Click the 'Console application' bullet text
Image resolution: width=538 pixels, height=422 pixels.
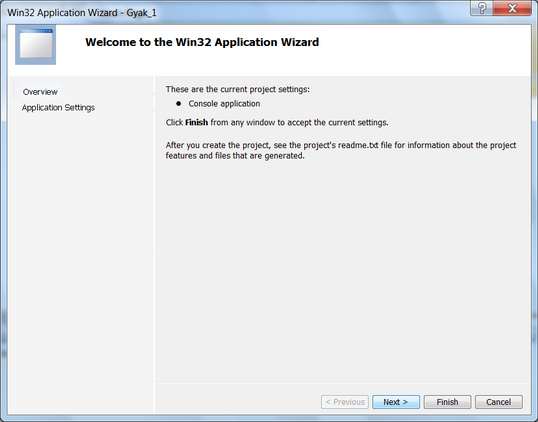pyautogui.click(x=224, y=104)
